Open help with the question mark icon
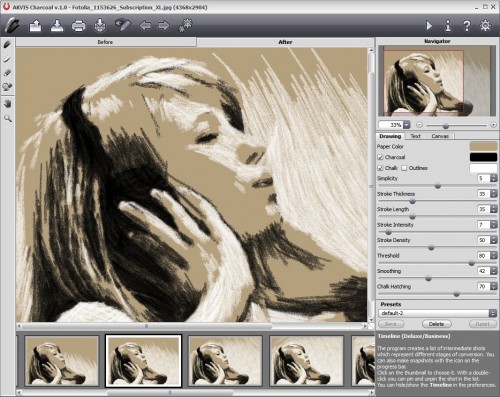The height and width of the screenshot is (397, 500). [467, 26]
